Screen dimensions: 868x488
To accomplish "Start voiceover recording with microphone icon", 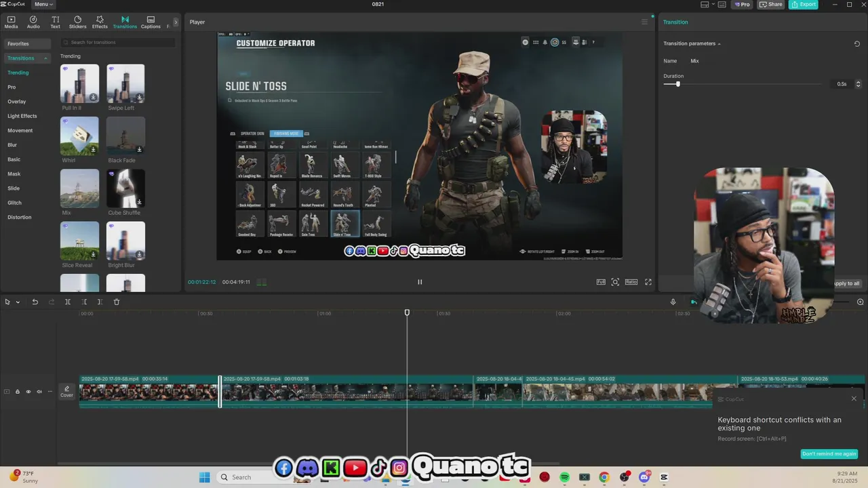I will 673,302.
